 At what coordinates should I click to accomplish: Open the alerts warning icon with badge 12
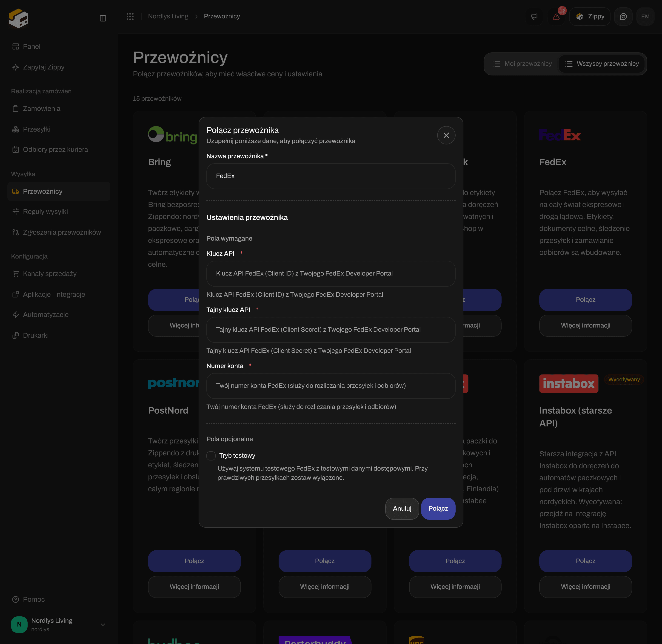click(556, 17)
